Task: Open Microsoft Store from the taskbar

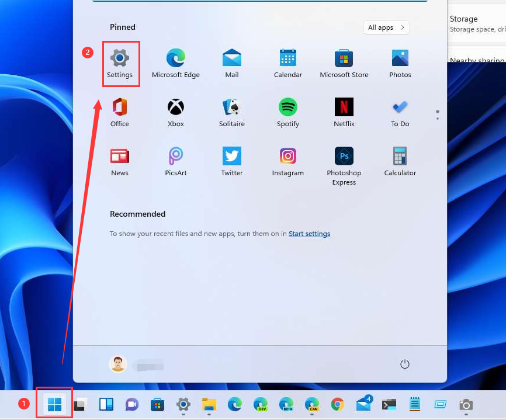Action: (x=158, y=404)
